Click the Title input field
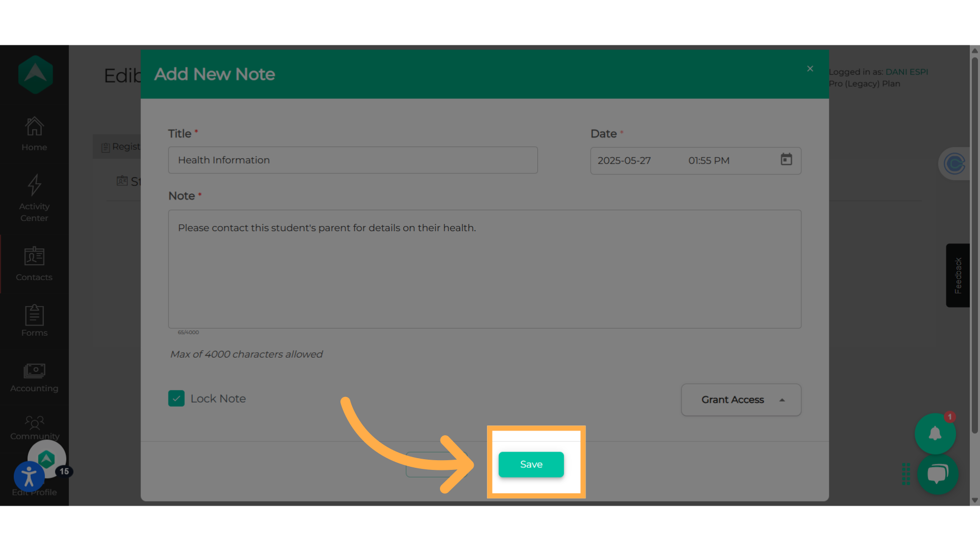This screenshot has width=980, height=551. point(353,160)
